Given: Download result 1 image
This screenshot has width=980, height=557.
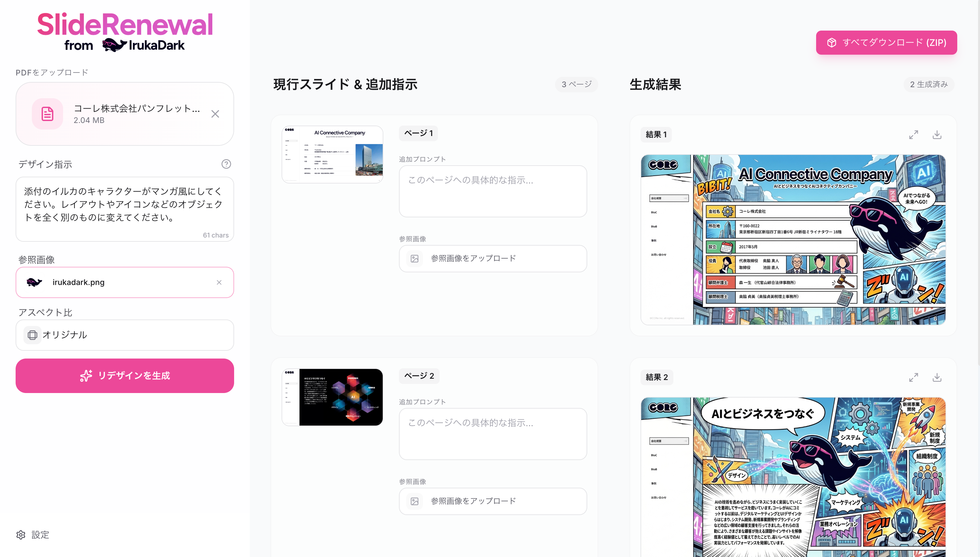Looking at the screenshot, I should point(937,135).
